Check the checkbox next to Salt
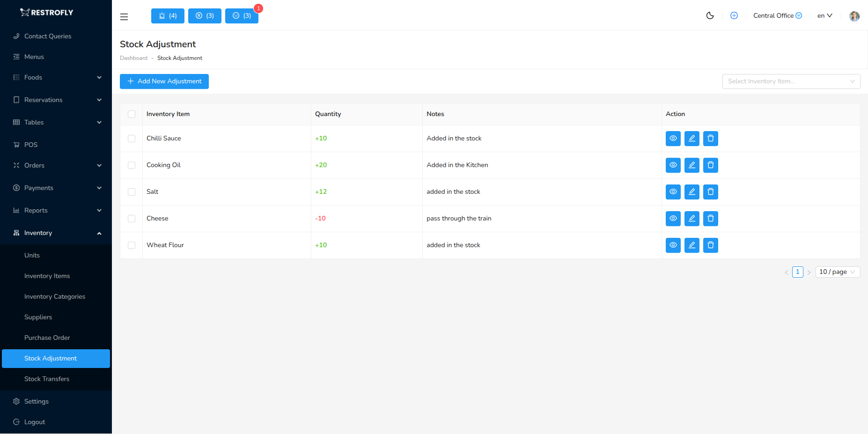This screenshot has width=868, height=434. click(x=132, y=191)
